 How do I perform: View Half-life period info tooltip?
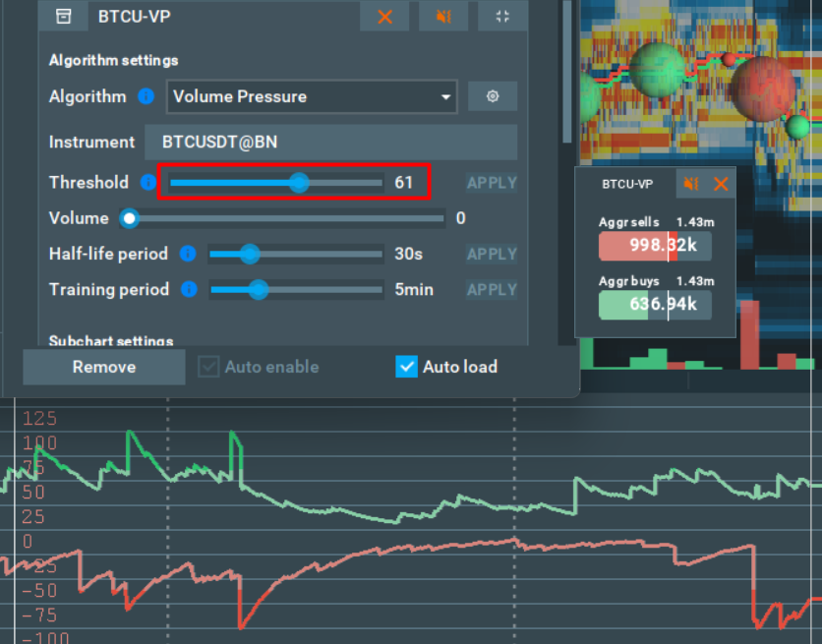point(188,254)
